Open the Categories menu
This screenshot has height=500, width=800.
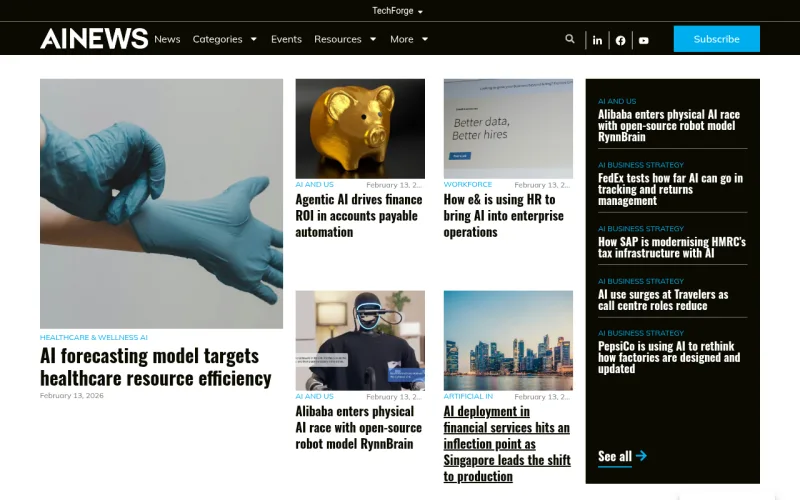(217, 39)
